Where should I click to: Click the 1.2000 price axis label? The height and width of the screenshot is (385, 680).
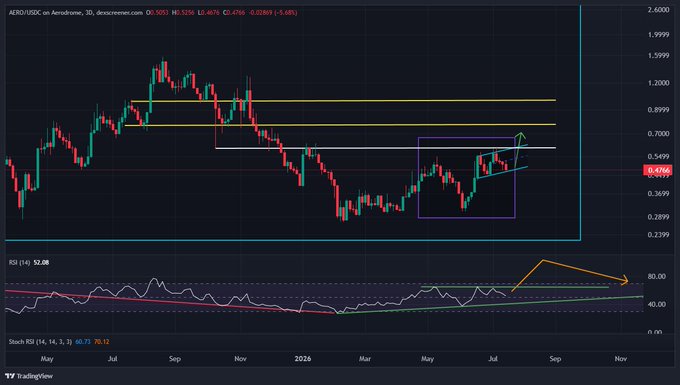[x=658, y=83]
